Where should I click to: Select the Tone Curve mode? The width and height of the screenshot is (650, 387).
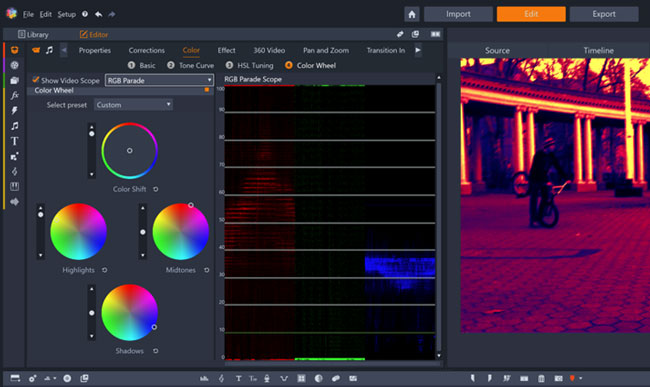(191, 65)
